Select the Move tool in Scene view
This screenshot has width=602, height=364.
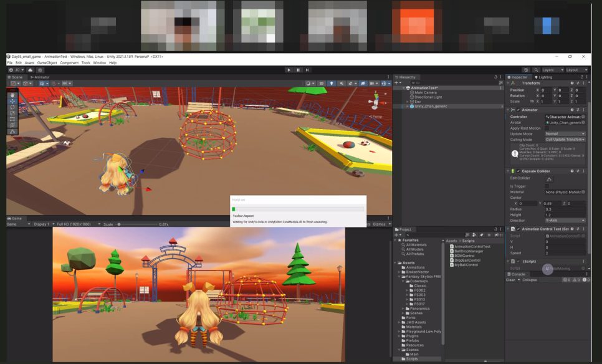pyautogui.click(x=12, y=102)
